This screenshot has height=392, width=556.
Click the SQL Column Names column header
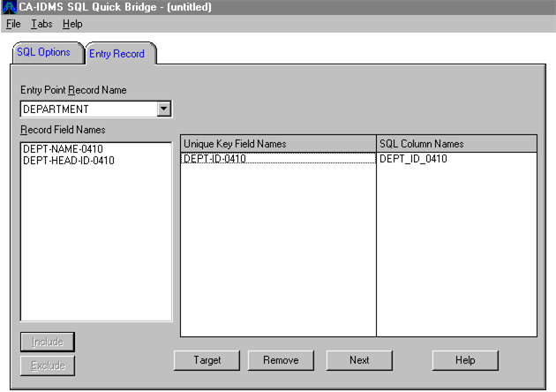tap(457, 144)
